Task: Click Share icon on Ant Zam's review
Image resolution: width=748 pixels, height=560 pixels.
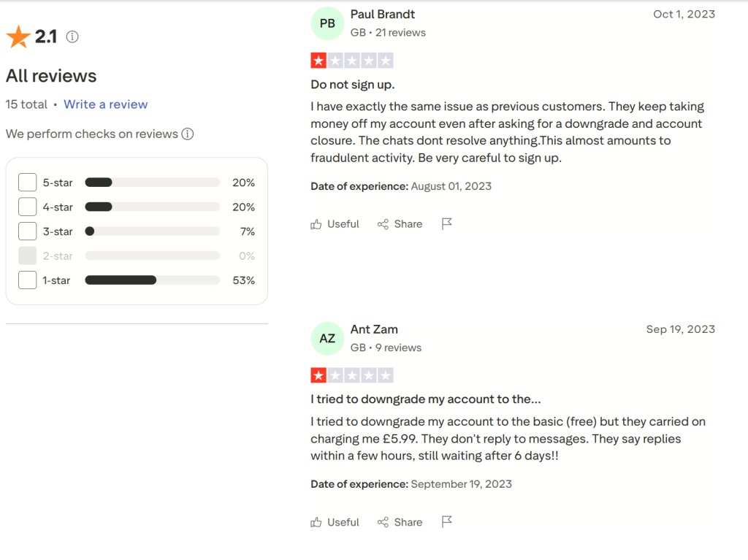Action: point(383,522)
